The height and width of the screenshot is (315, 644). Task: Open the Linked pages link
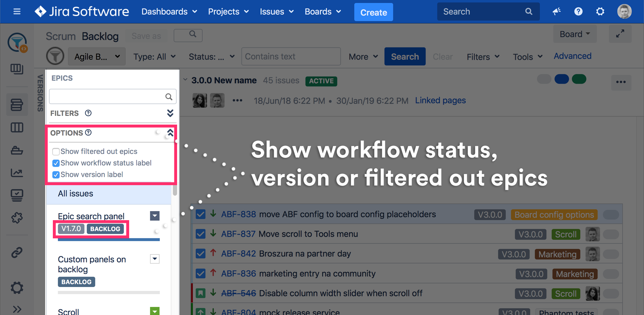pyautogui.click(x=440, y=100)
